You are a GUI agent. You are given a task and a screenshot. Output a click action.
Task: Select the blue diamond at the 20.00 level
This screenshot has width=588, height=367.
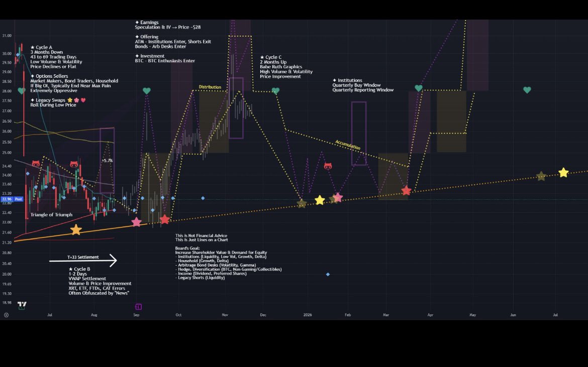click(x=328, y=275)
